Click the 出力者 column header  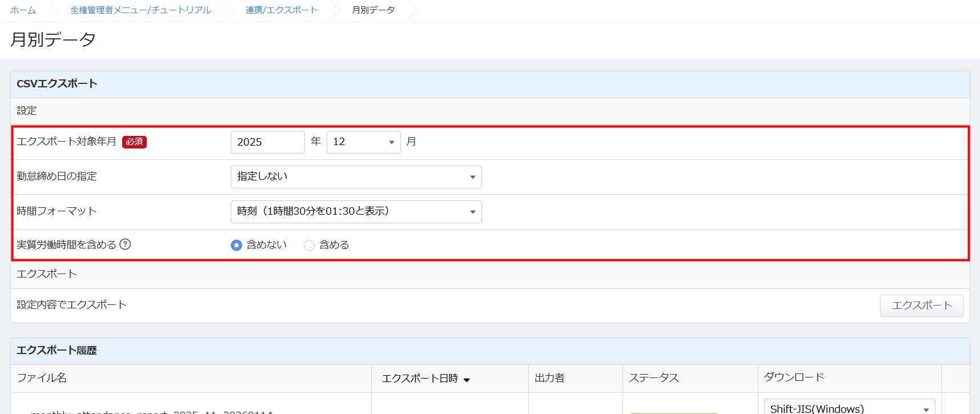549,378
